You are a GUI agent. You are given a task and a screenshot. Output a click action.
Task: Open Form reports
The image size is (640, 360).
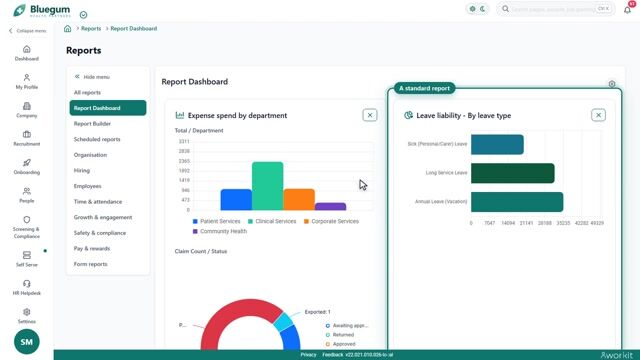tap(108, 264)
